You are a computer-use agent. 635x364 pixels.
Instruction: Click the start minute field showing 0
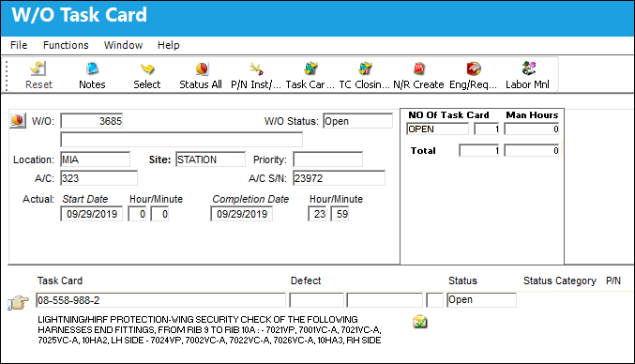click(159, 214)
